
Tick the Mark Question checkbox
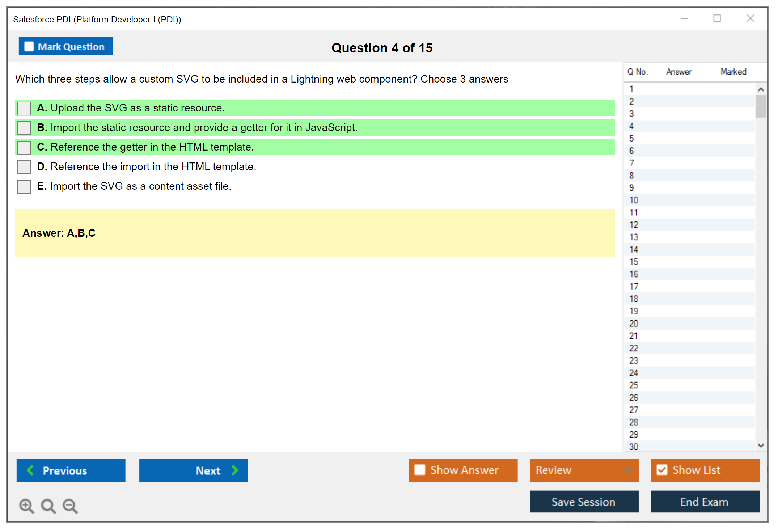pos(29,47)
